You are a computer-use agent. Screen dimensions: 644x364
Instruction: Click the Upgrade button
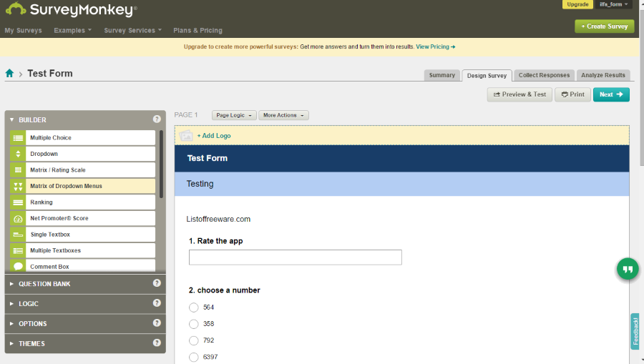tap(577, 4)
